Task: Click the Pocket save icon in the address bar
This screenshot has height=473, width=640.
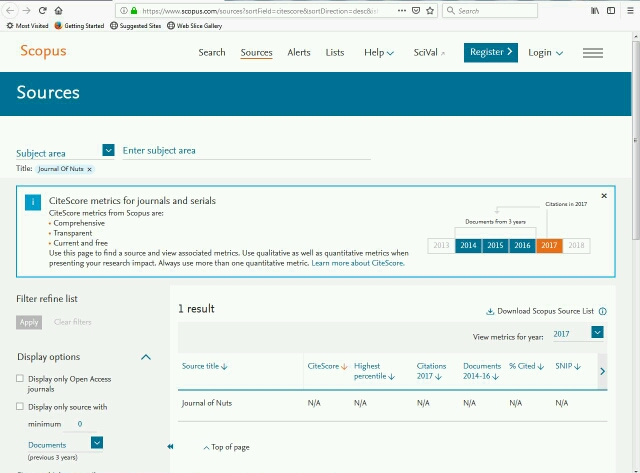Action: (416, 11)
